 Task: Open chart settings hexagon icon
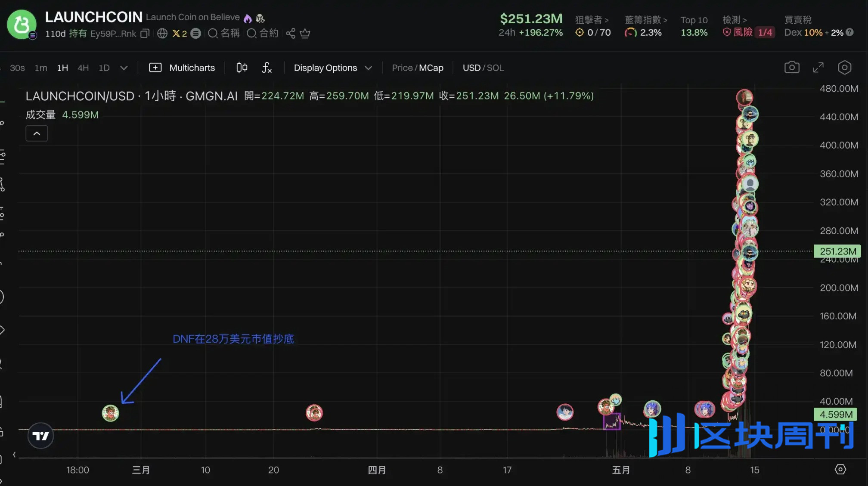844,68
